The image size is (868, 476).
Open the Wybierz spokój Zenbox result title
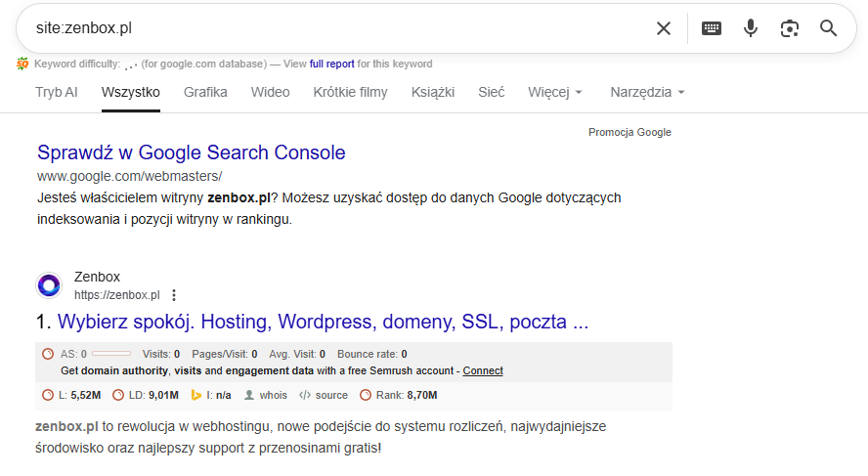click(x=323, y=322)
